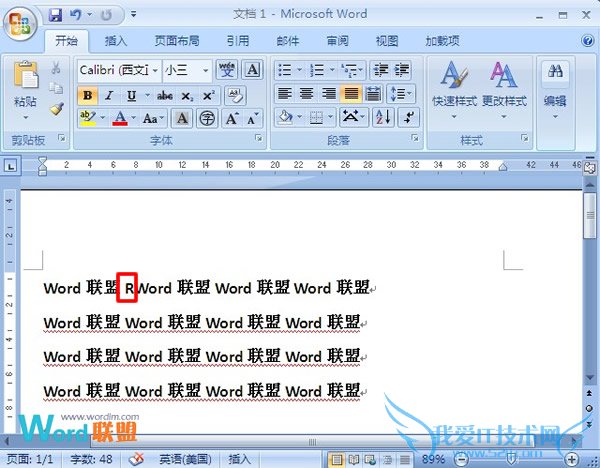Sort the selected text A to Z
This screenshot has height=468, width=600.
tap(383, 117)
